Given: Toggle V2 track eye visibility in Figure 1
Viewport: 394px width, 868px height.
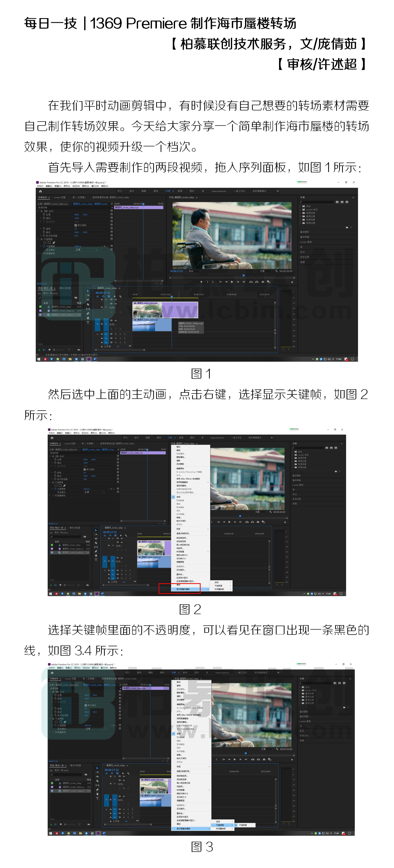Looking at the screenshot, I should pyautogui.click(x=116, y=304).
